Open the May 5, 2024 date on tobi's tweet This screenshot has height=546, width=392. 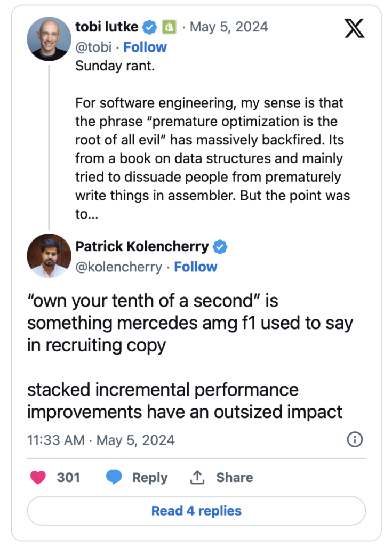pyautogui.click(x=229, y=27)
